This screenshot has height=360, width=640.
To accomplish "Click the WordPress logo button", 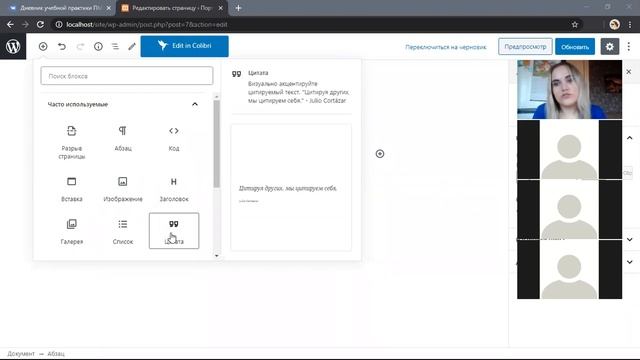I will coord(13,46).
